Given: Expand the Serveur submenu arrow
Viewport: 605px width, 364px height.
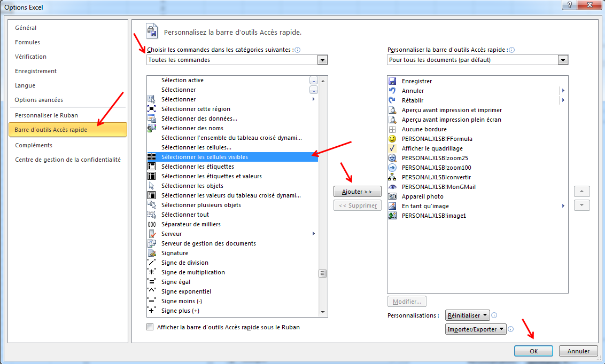Looking at the screenshot, I should [x=314, y=234].
